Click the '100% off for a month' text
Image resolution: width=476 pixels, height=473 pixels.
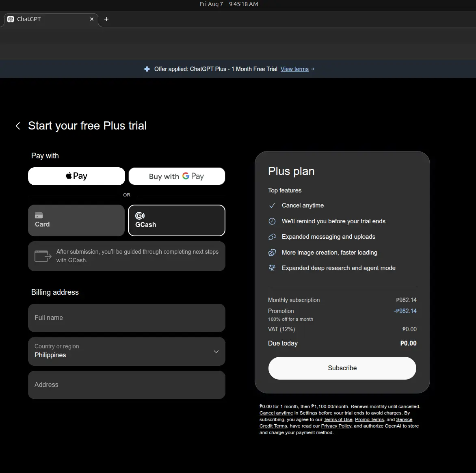click(290, 319)
